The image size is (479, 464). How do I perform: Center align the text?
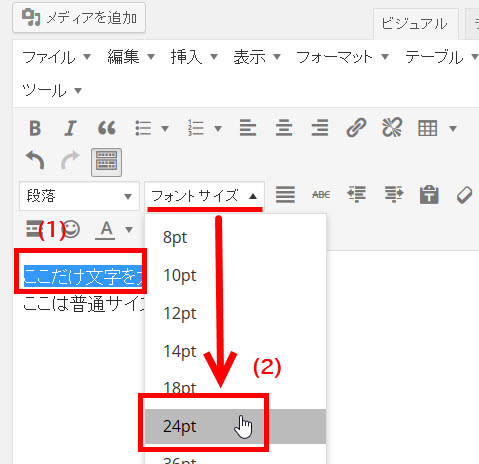point(284,128)
